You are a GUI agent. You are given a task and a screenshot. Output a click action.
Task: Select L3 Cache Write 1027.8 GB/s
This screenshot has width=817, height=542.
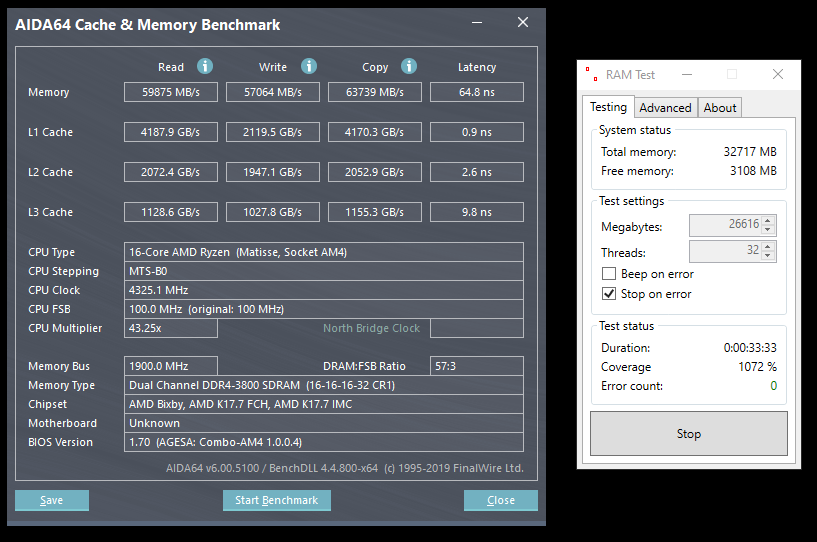pos(273,212)
